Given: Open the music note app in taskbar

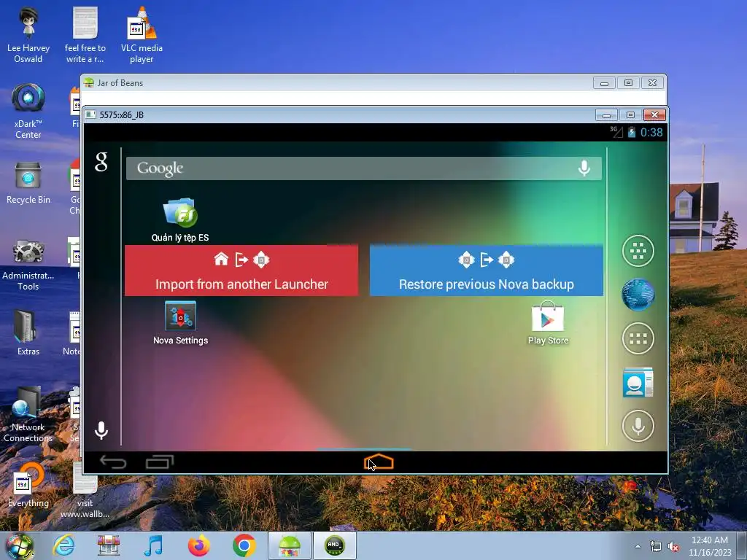Looking at the screenshot, I should (x=153, y=545).
